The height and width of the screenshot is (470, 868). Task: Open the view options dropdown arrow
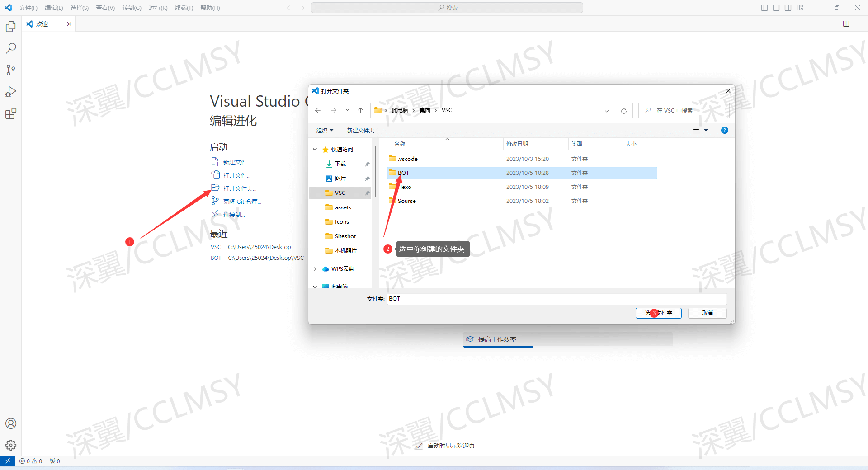(x=706, y=130)
